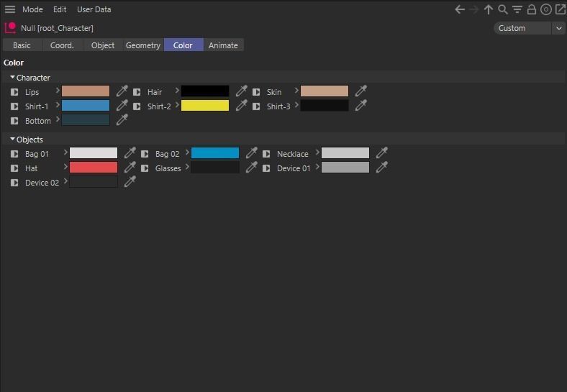
Task: Pick Shirt-1 color with eyedropper
Action: point(122,106)
